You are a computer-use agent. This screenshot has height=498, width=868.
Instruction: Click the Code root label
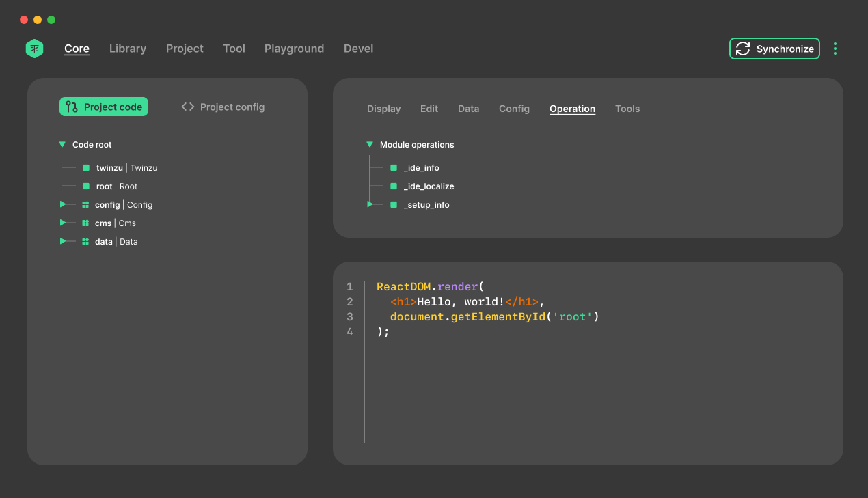point(92,145)
